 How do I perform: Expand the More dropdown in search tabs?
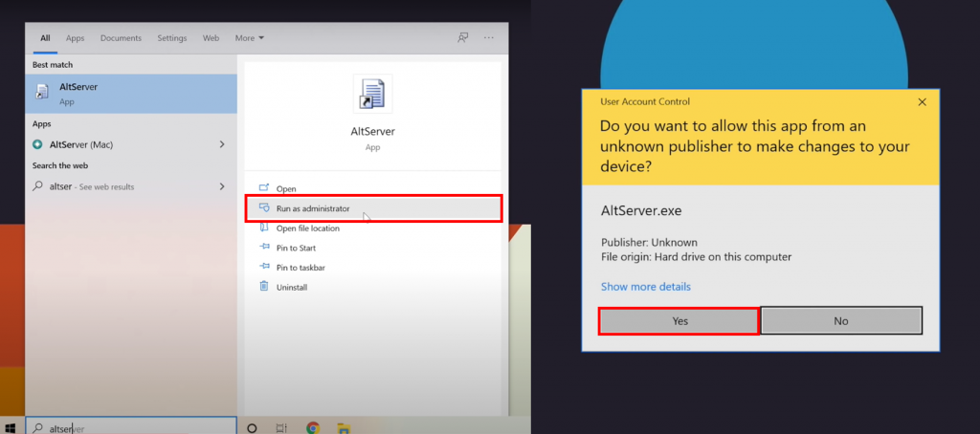coord(250,38)
